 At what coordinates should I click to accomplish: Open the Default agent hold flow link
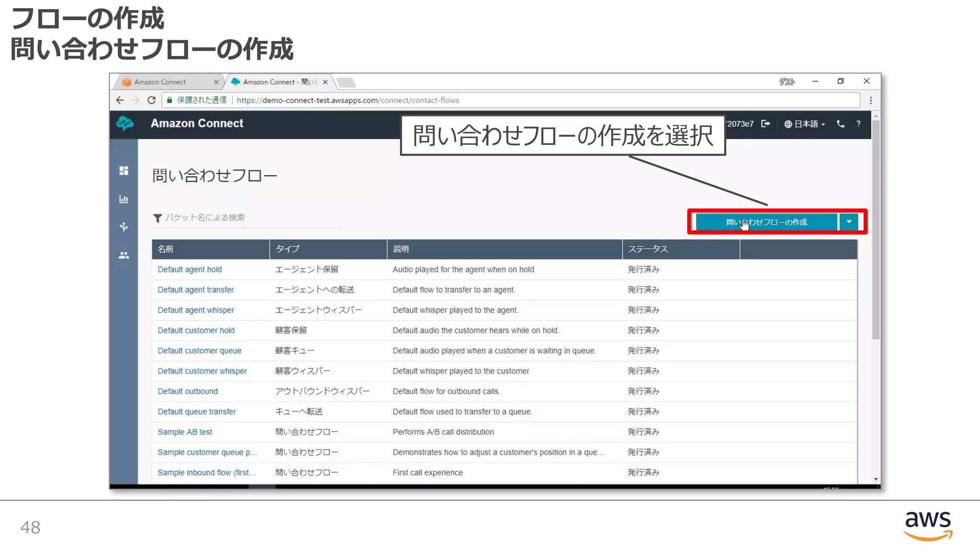[x=189, y=269]
